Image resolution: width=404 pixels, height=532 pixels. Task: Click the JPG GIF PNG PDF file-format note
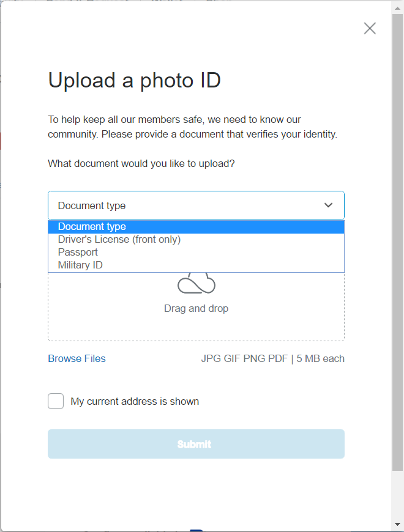tap(272, 359)
